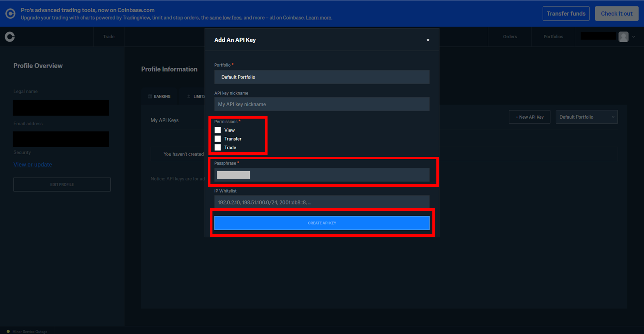Click the Create API Key button
The height and width of the screenshot is (334, 644).
point(322,223)
